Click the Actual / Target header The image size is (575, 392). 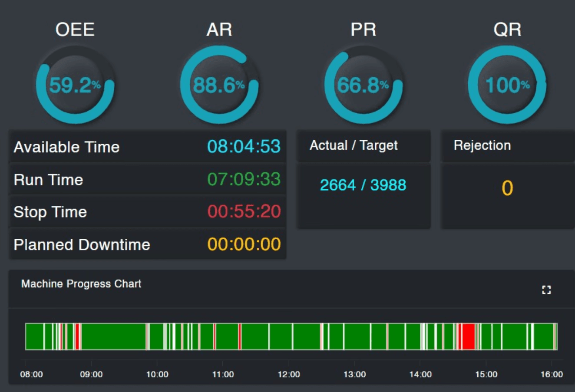[354, 145]
